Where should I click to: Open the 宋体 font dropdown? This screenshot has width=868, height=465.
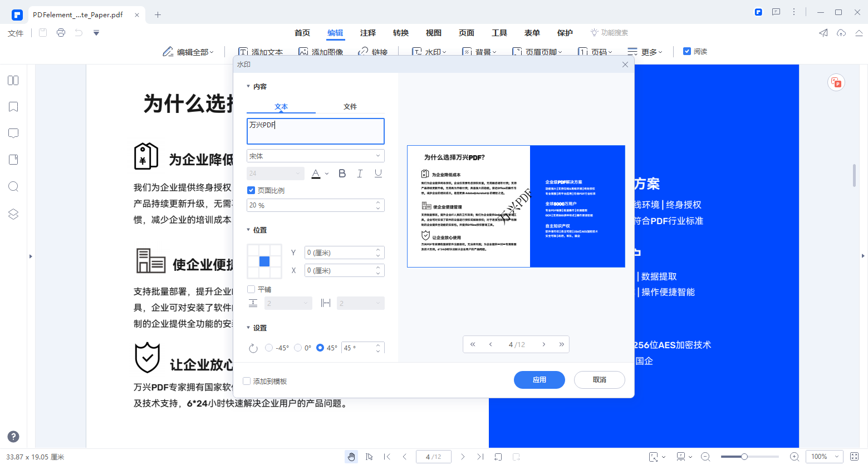pyautogui.click(x=315, y=155)
